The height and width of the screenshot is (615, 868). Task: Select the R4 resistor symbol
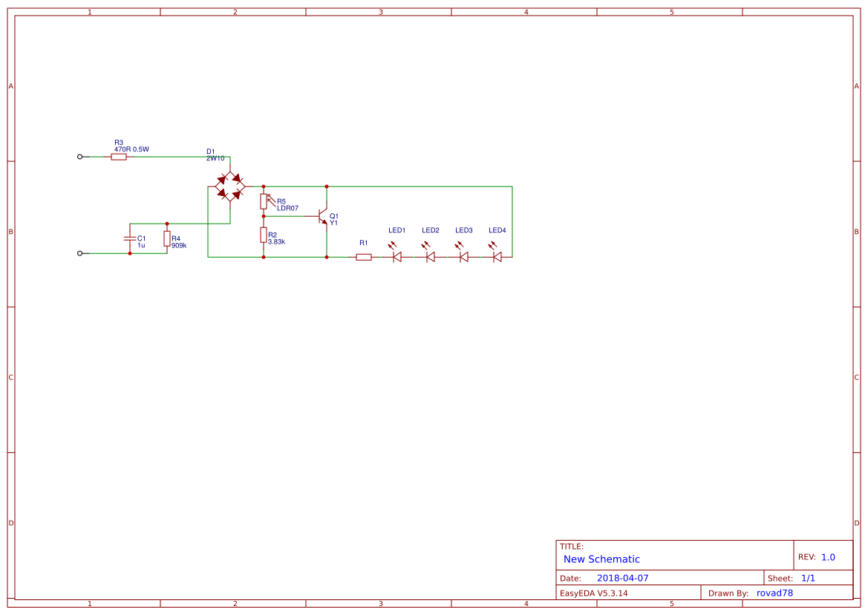(166, 238)
